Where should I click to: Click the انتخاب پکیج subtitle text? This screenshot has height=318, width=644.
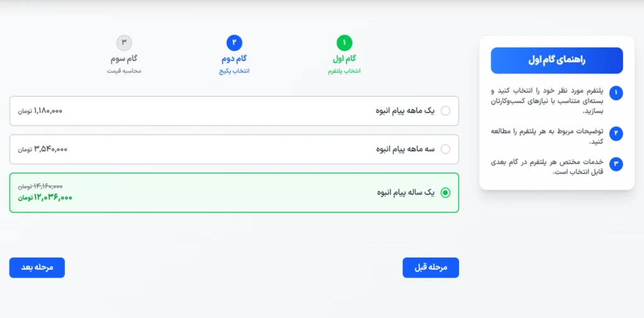click(234, 71)
